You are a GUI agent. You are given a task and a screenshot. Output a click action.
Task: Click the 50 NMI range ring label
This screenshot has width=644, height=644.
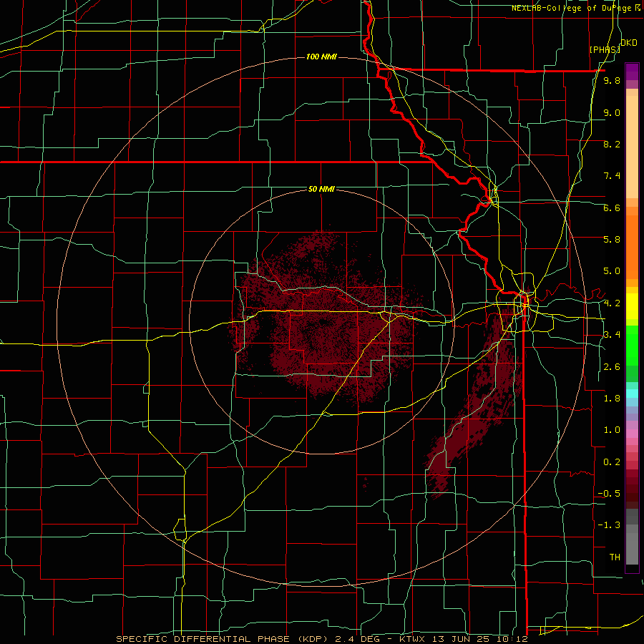click(x=321, y=190)
